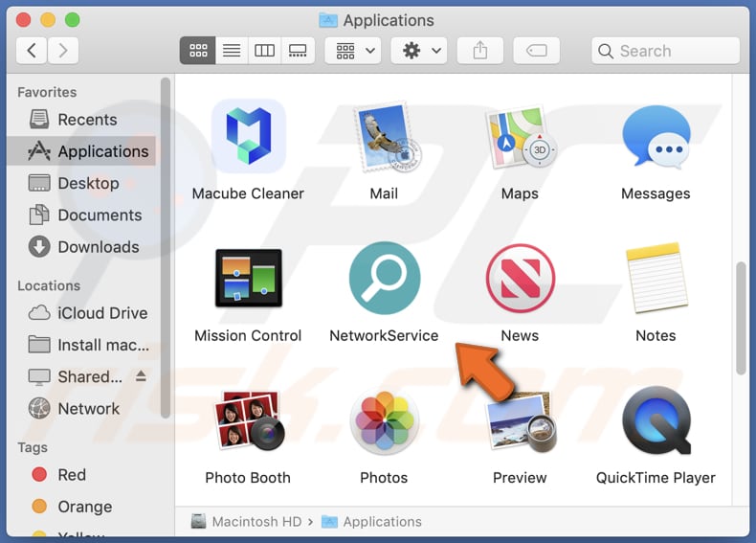
Task: Open the gear action menu
Action: (419, 50)
